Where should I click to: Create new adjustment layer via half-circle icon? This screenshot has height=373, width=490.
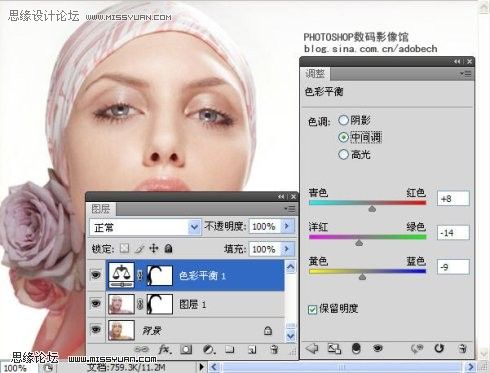click(x=209, y=349)
